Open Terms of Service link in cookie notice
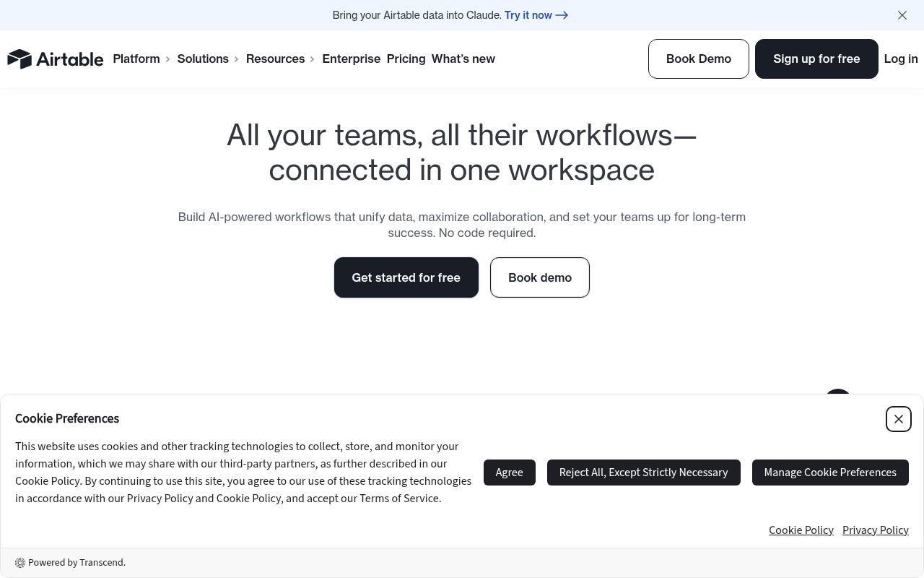The width and height of the screenshot is (924, 578). point(399,499)
